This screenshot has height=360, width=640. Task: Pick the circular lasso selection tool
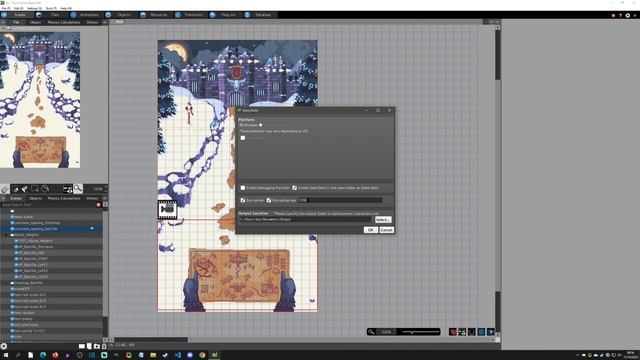click(x=45, y=189)
